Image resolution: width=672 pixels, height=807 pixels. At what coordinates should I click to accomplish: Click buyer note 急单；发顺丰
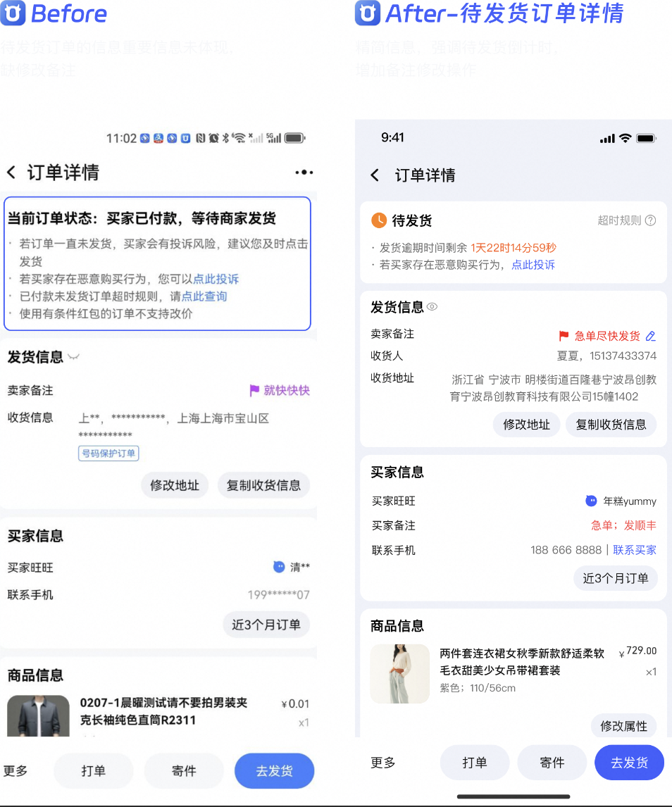(x=623, y=525)
